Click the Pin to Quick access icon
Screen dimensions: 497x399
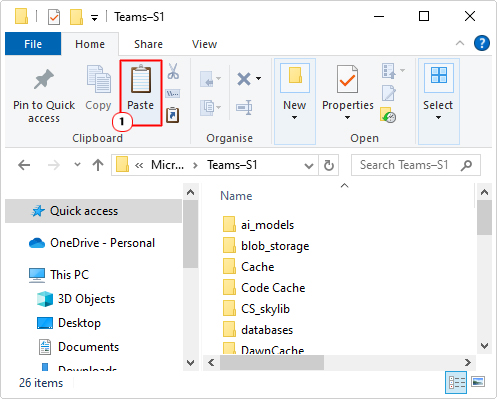point(44,79)
